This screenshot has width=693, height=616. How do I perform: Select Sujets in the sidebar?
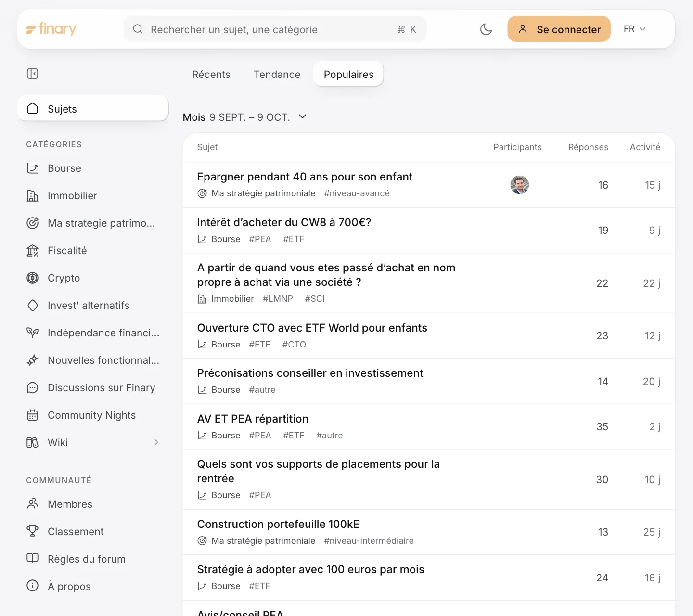pyautogui.click(x=93, y=108)
